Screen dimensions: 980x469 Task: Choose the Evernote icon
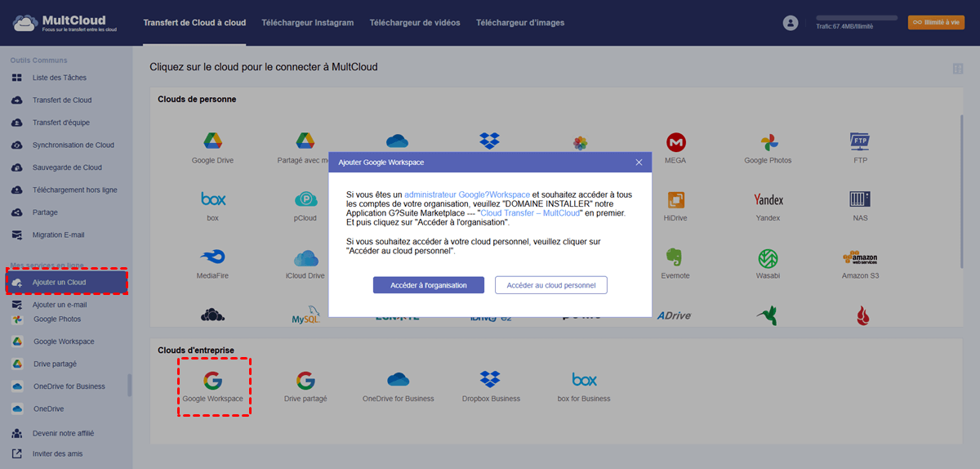click(675, 257)
